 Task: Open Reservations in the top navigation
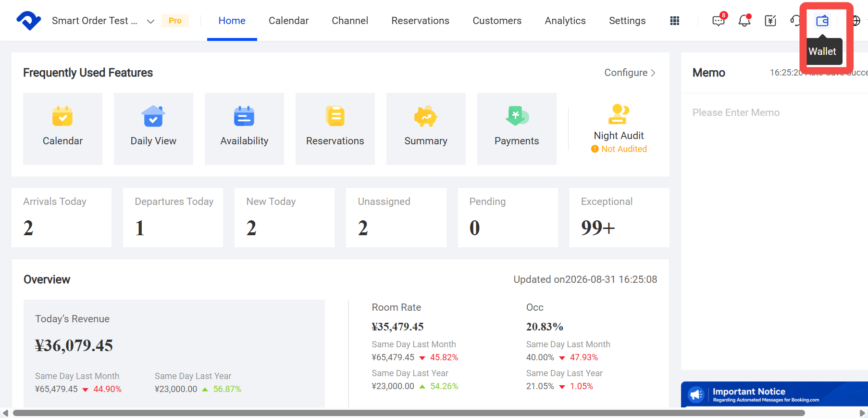click(421, 21)
